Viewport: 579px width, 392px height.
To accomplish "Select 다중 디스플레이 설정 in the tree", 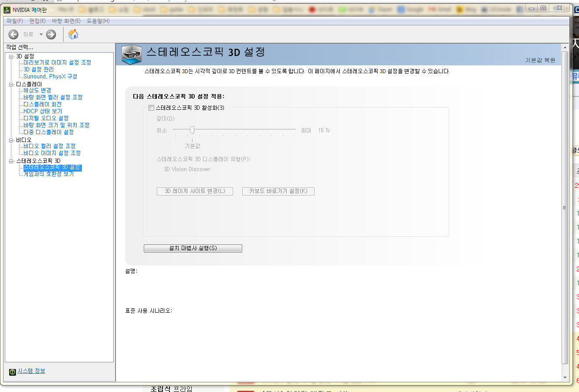I will tap(49, 132).
